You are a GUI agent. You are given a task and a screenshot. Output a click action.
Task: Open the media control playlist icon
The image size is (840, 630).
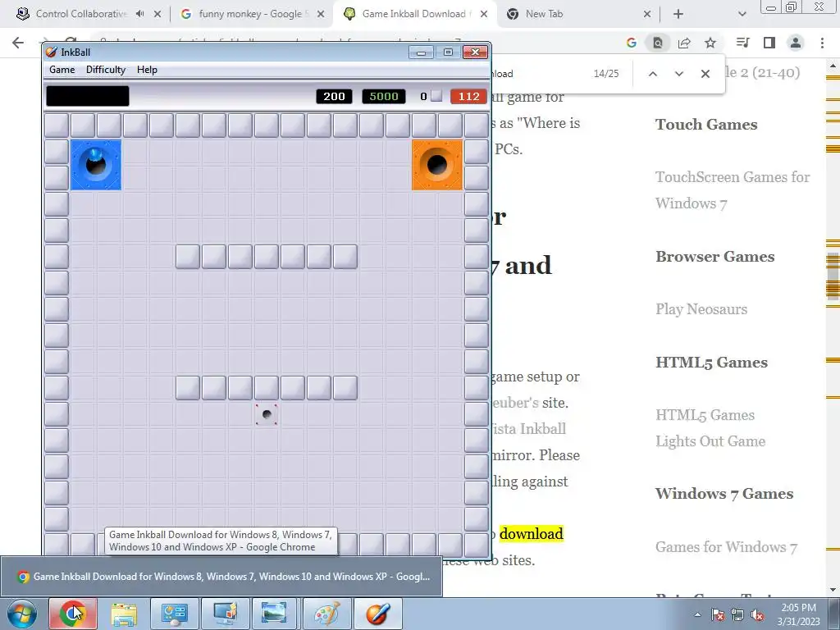742,43
